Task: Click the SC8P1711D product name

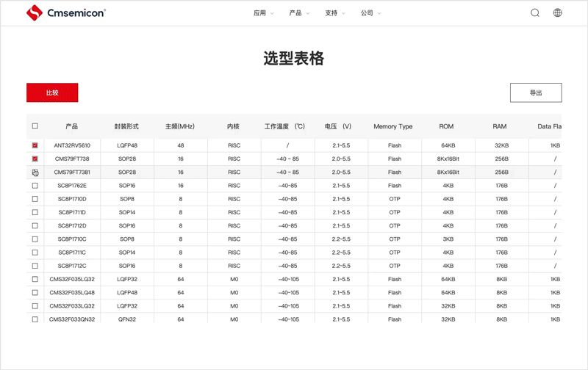Action: pyautogui.click(x=72, y=212)
